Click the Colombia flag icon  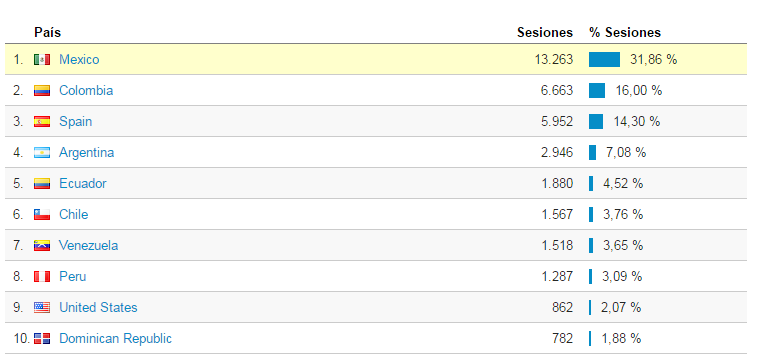[x=42, y=91]
